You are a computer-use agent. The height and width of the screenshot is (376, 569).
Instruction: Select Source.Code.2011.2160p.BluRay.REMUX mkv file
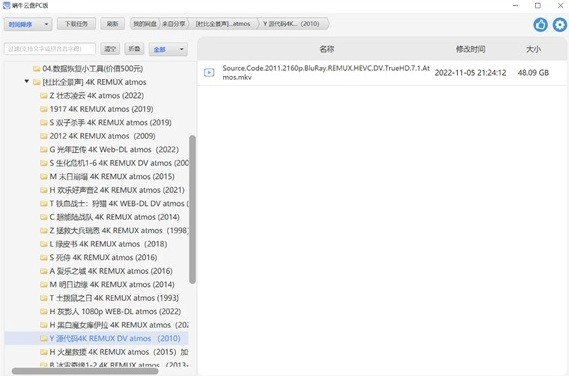click(x=382, y=73)
